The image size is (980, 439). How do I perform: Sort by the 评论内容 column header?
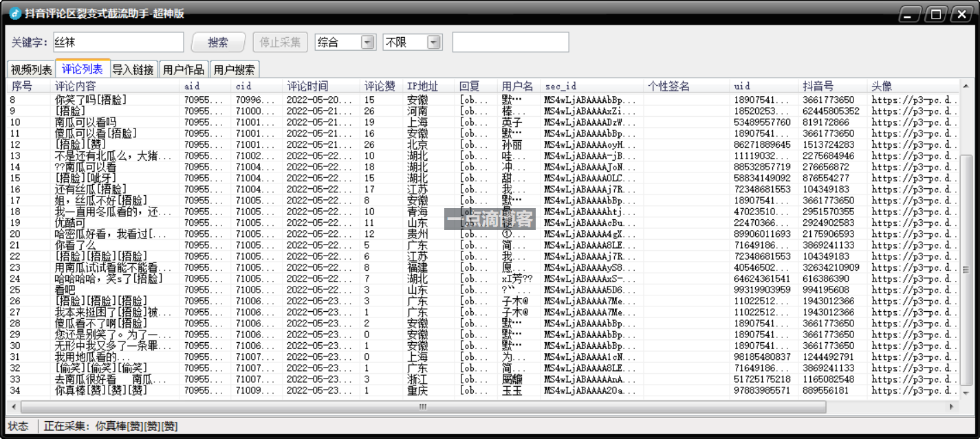115,87
